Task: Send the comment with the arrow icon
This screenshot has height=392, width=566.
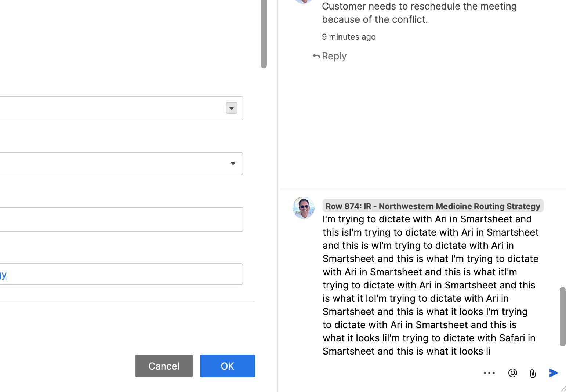Action: coord(554,373)
